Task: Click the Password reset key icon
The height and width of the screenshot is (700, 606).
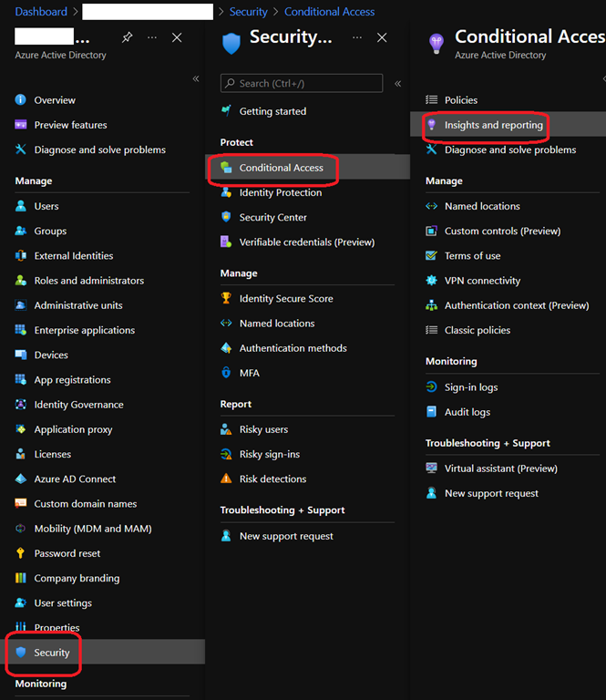Action: (21, 553)
